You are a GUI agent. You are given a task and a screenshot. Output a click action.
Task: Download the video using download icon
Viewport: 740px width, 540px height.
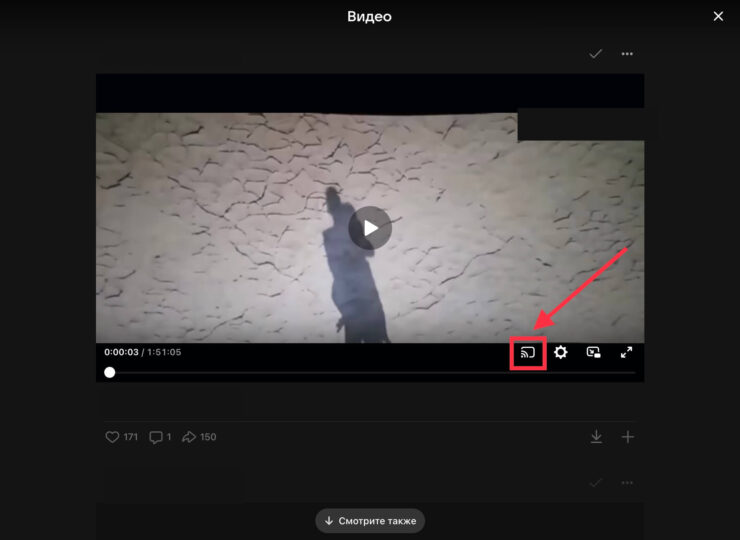pos(596,437)
